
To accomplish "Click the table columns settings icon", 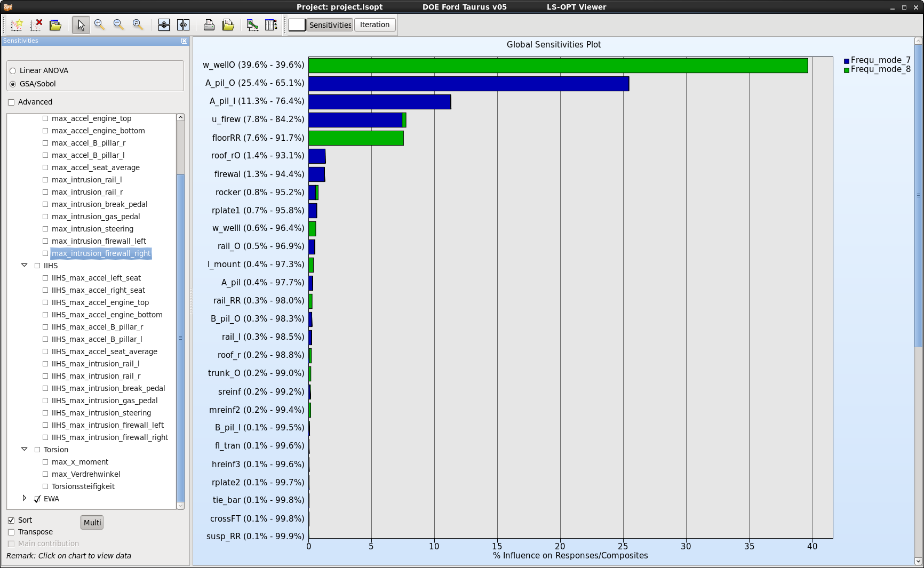I will [x=272, y=25].
